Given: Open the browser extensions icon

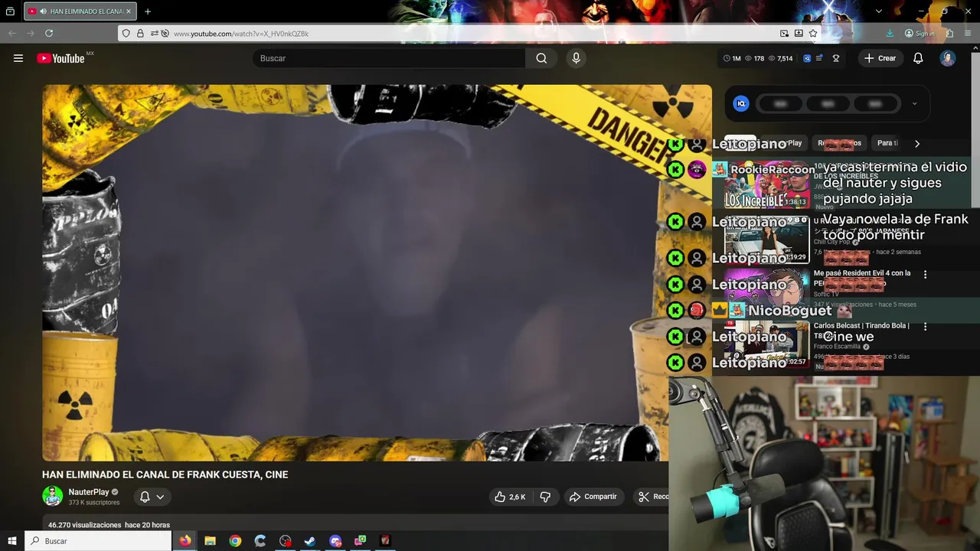Looking at the screenshot, I should [x=949, y=34].
